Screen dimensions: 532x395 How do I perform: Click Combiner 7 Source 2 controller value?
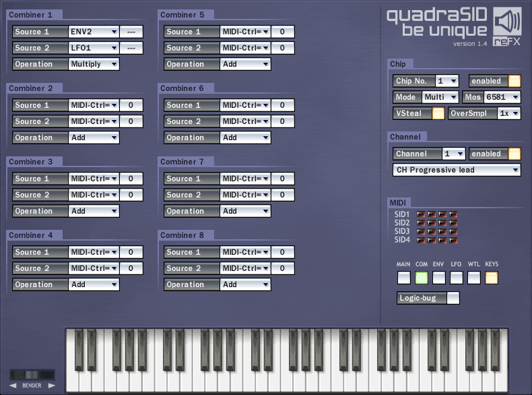283,195
